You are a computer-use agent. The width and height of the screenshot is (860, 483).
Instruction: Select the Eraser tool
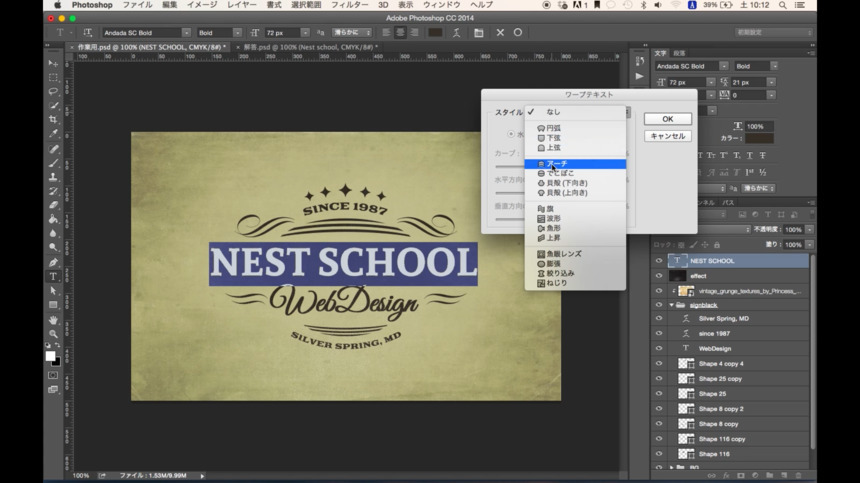click(x=53, y=205)
